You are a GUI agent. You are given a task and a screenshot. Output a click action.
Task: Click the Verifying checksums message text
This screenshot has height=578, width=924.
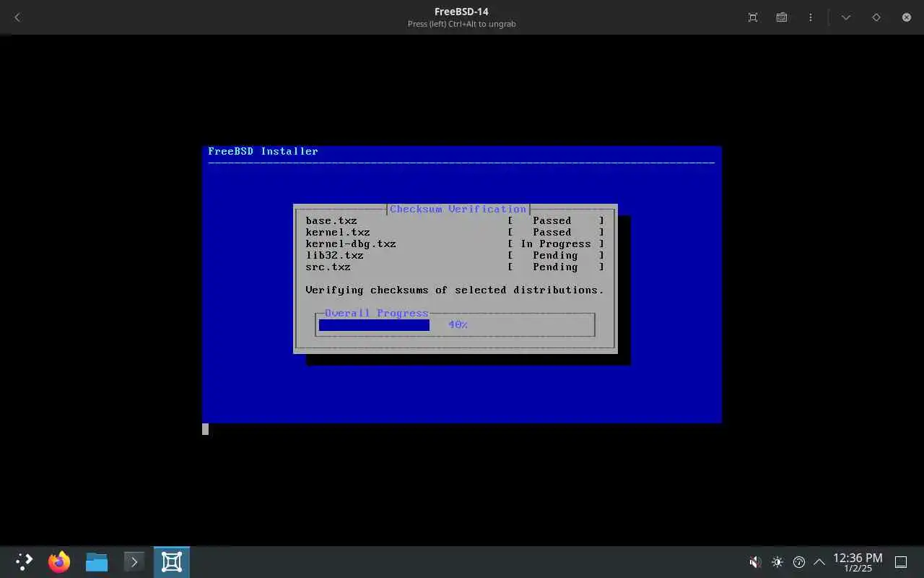point(455,290)
